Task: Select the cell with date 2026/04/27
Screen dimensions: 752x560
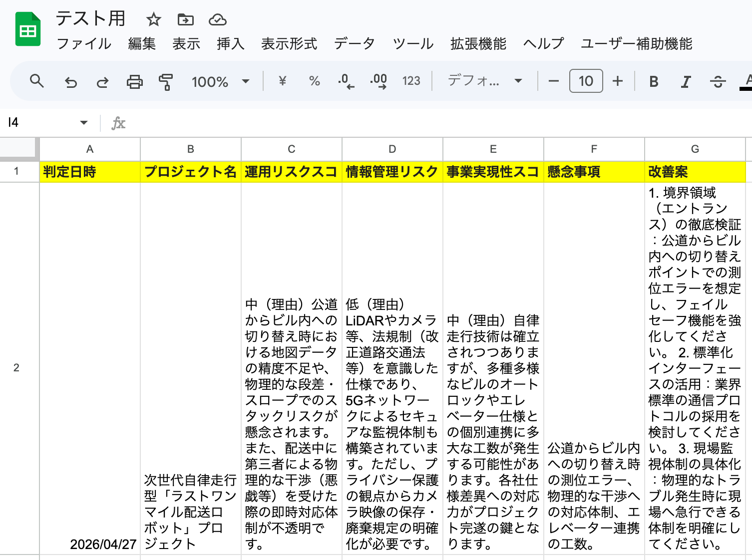Action: coord(90,368)
